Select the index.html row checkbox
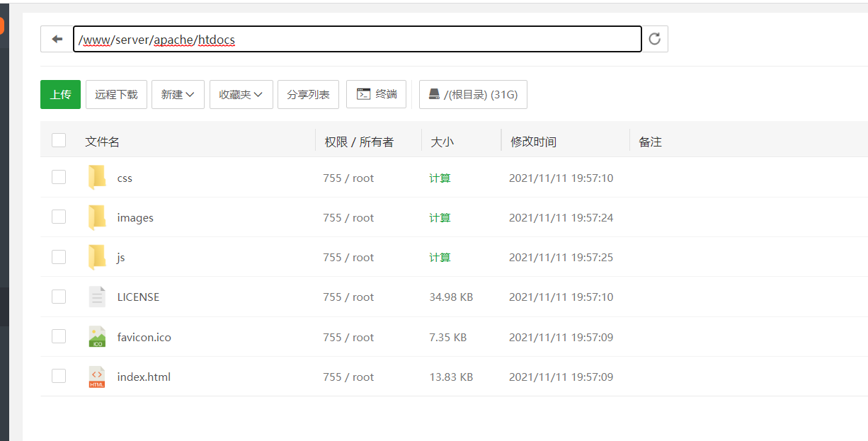 pos(59,376)
